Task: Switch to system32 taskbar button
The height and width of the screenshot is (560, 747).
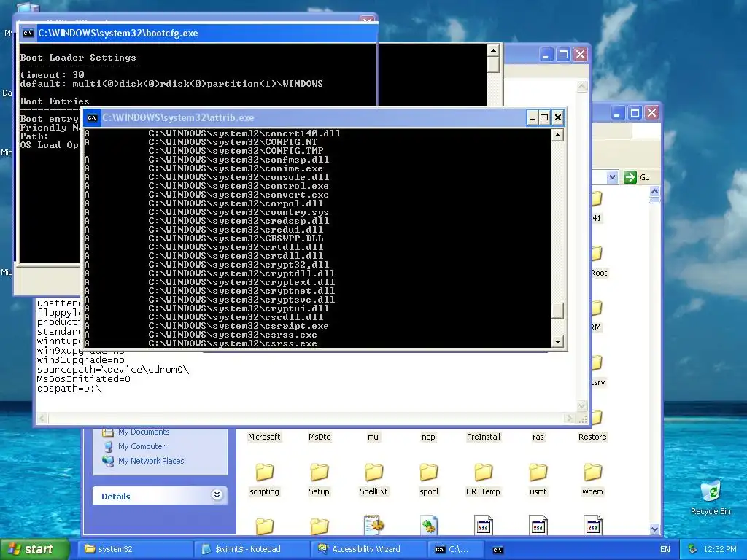Action: pyautogui.click(x=135, y=549)
